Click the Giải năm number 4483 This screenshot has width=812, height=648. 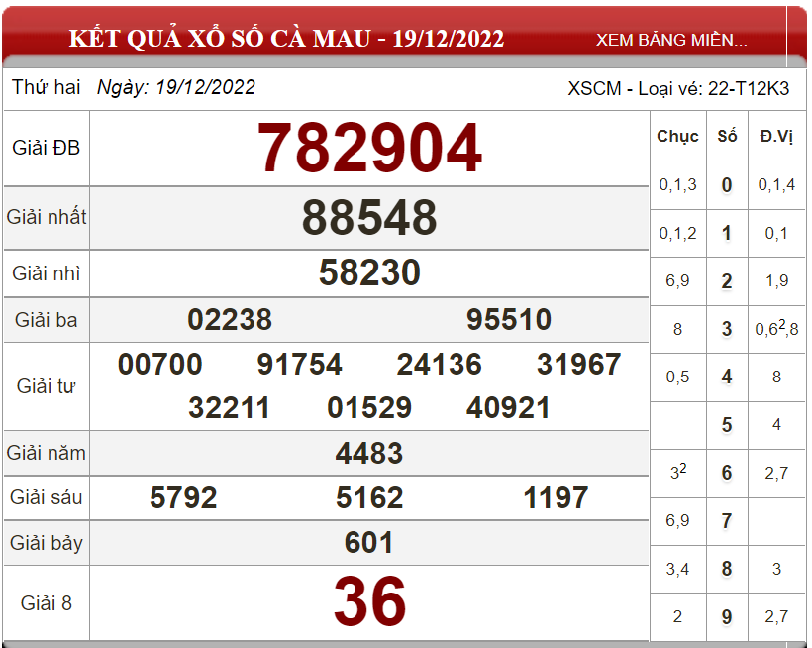(x=369, y=454)
